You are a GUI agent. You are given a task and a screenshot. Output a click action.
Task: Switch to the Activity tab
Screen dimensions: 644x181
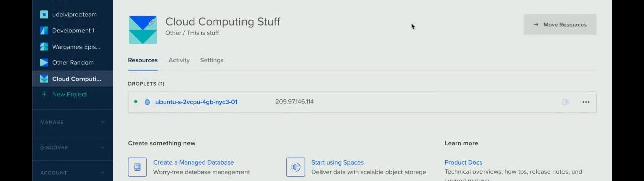pyautogui.click(x=179, y=60)
